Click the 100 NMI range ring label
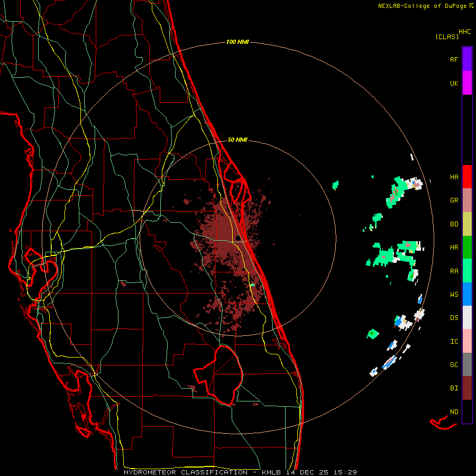Viewport: 476px width, 476px height. (237, 42)
